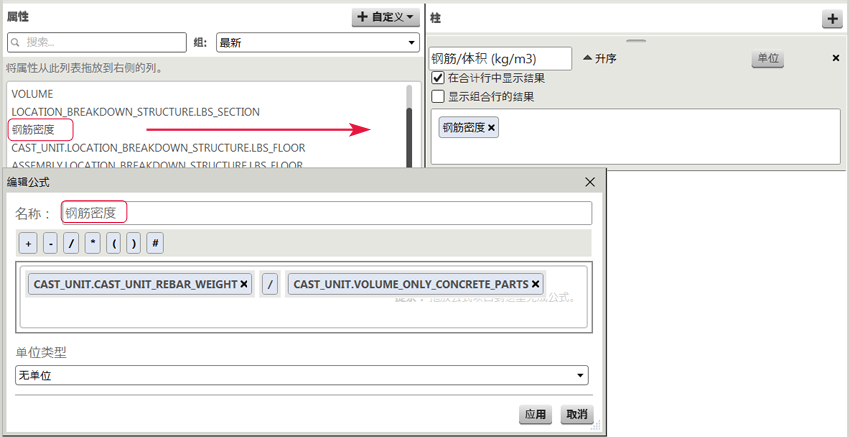The image size is (850, 437).
Task: Insert the plus operator into formula
Action: point(28,244)
